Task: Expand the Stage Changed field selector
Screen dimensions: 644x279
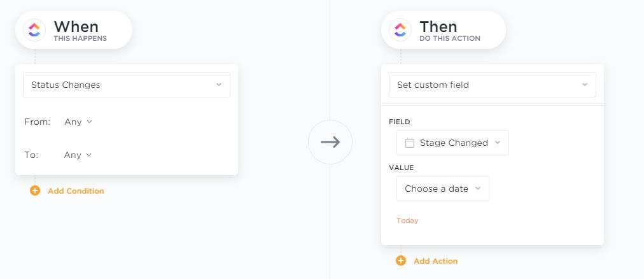Action: 452,143
